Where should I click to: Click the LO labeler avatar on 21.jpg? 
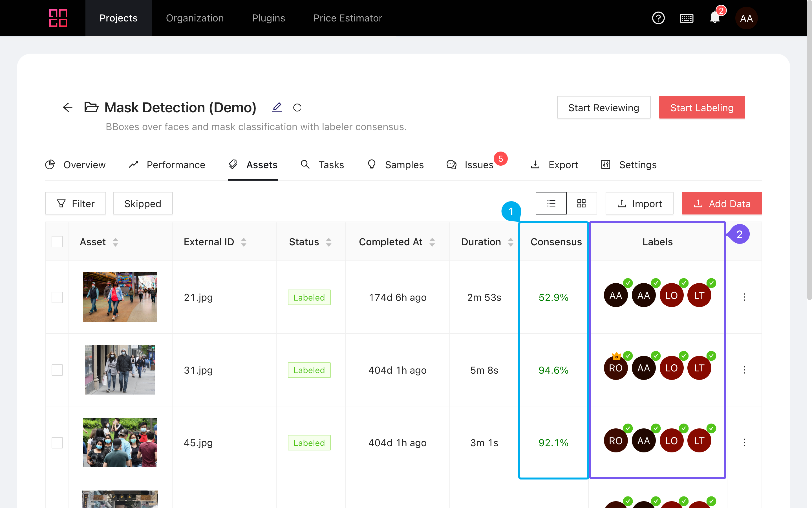pos(671,295)
